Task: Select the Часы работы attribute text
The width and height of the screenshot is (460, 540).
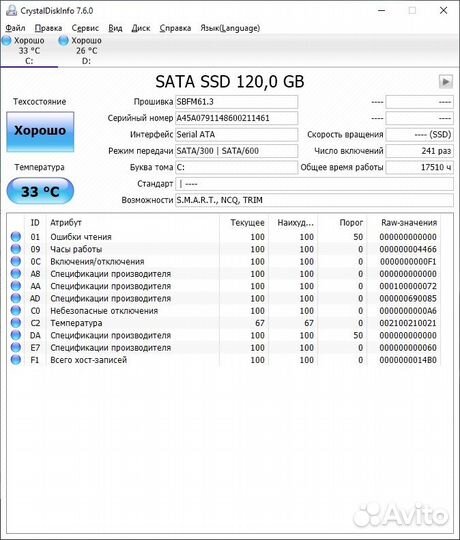Action: pos(76,249)
